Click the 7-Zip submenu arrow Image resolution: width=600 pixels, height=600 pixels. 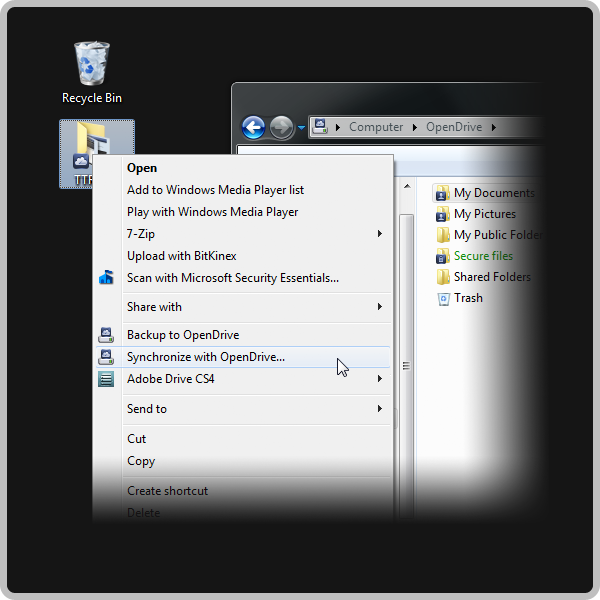[x=380, y=233]
